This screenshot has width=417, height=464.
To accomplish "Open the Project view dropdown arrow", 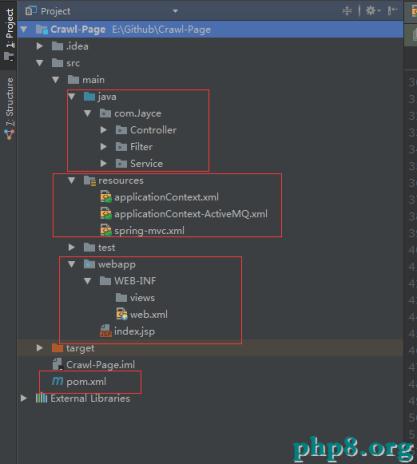I will click(x=175, y=11).
